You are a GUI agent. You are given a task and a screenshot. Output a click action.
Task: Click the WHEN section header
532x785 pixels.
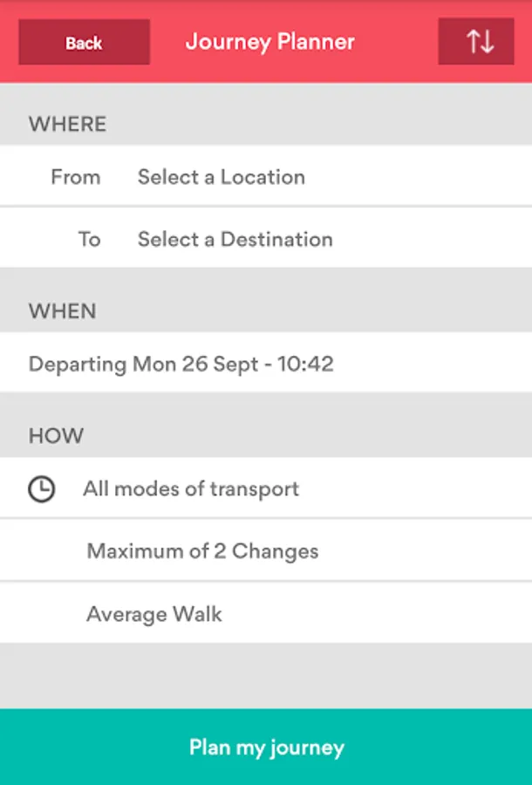(62, 311)
